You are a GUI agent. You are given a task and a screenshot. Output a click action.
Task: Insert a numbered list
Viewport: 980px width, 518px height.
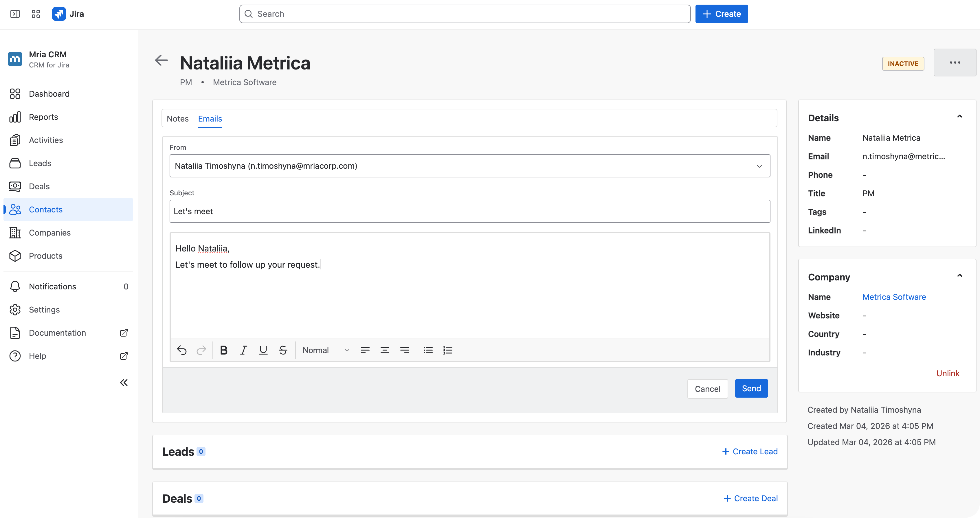tap(448, 350)
